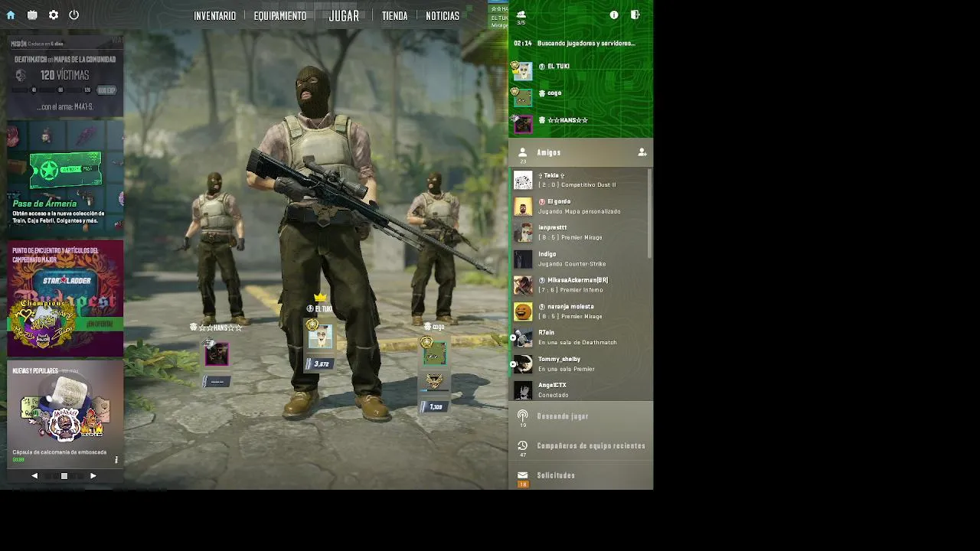The height and width of the screenshot is (551, 980).
Task: Click the '¡EN OFERTA!' label on Major banner
Action: [100, 324]
